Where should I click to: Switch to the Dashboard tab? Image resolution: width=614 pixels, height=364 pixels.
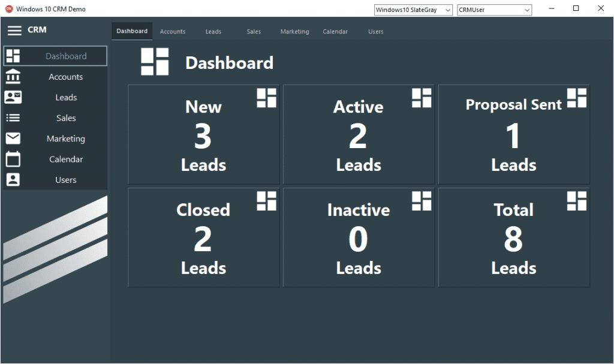click(x=132, y=31)
